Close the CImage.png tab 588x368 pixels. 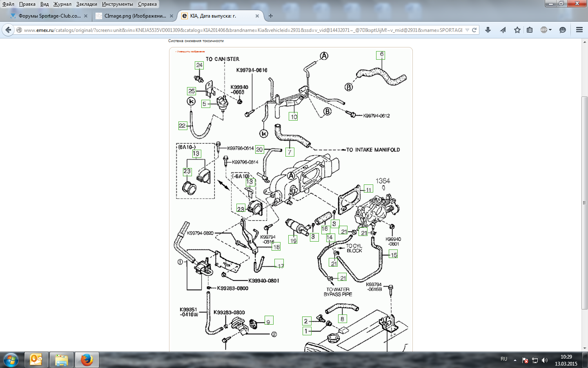coord(171,16)
